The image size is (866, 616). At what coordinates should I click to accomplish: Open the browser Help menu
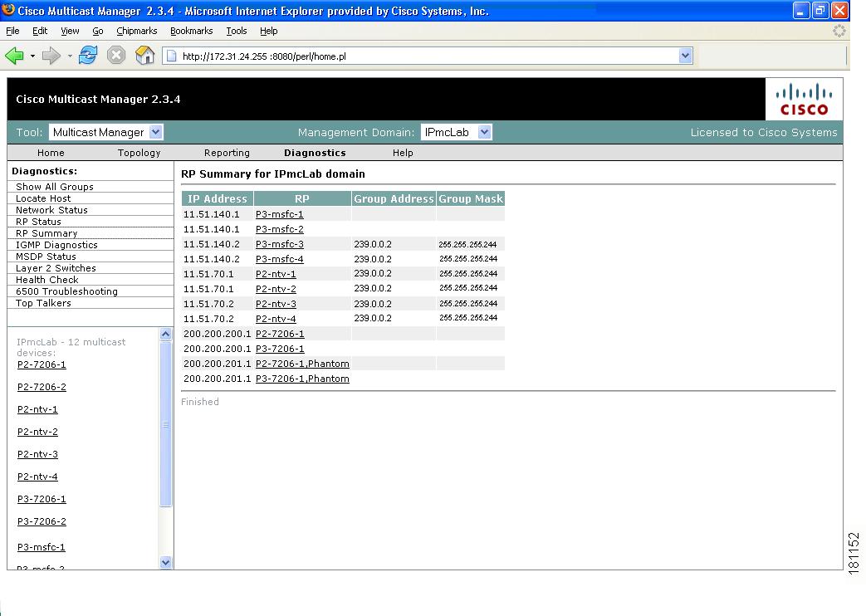(x=268, y=31)
